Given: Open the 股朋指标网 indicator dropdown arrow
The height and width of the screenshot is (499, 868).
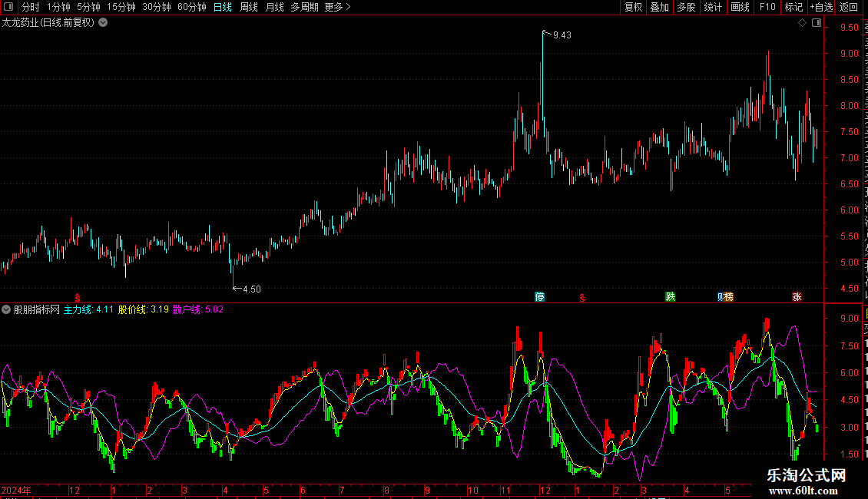Looking at the screenshot, I should click(6, 310).
